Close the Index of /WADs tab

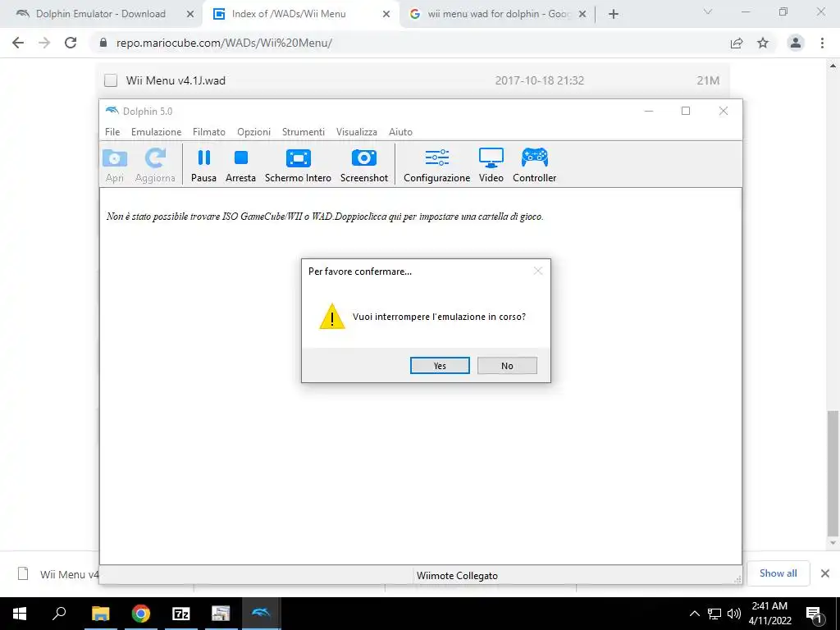click(386, 15)
